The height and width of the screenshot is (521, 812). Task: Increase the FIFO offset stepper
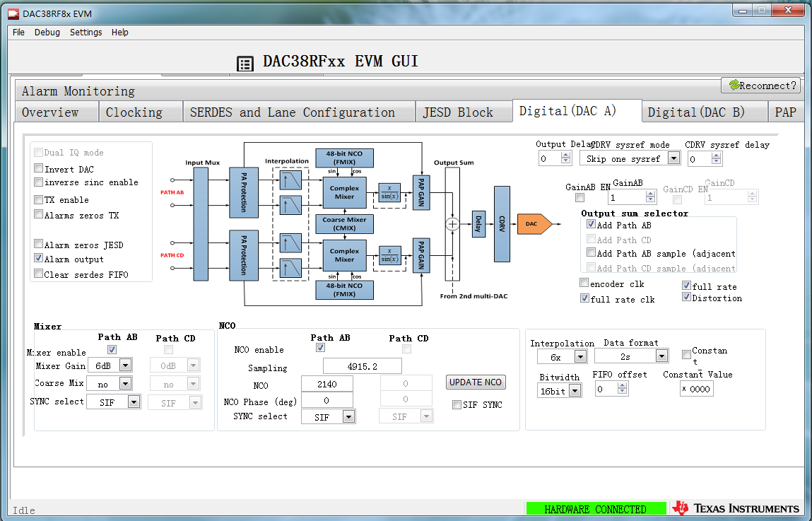click(x=623, y=385)
